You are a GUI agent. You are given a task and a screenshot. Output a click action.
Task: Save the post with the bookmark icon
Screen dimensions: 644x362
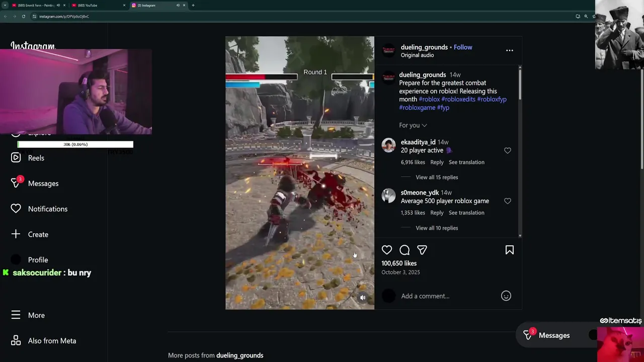pyautogui.click(x=509, y=250)
